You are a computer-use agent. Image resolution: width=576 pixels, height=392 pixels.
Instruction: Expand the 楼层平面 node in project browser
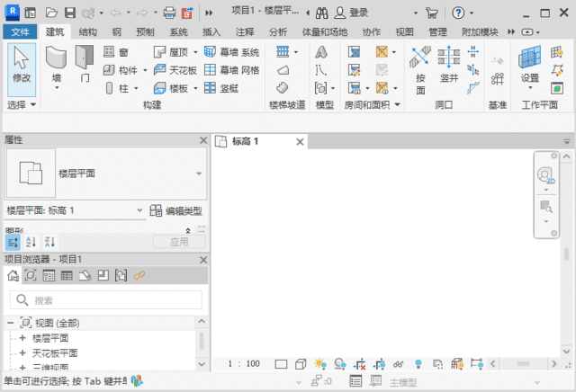(22, 338)
